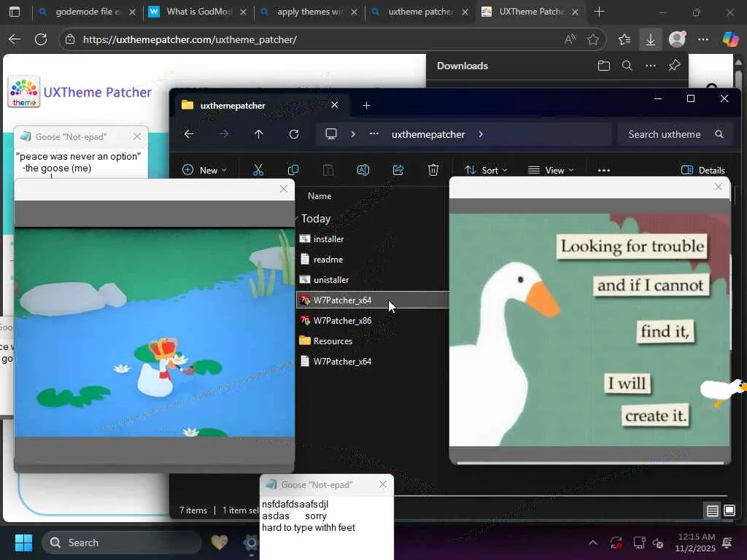The height and width of the screenshot is (560, 747).
Task: Pin the Downloads panel
Action: tap(674, 66)
